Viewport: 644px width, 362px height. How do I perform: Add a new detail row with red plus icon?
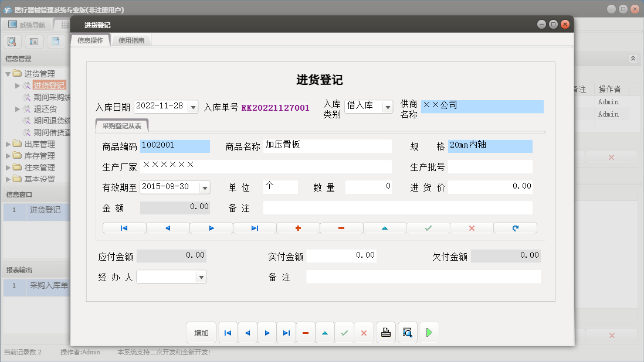coord(298,228)
